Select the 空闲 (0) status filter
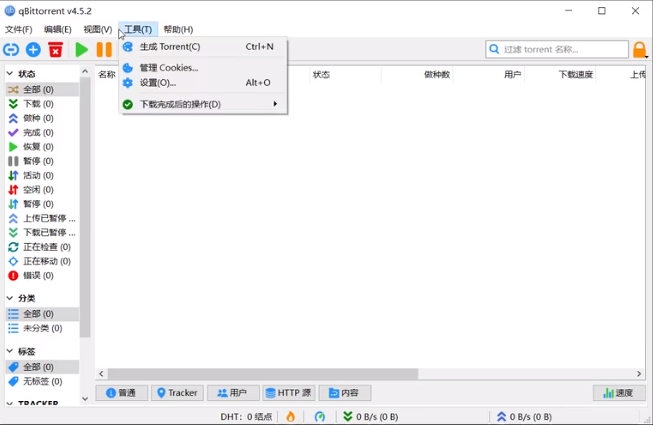653x425 pixels. [x=42, y=190]
